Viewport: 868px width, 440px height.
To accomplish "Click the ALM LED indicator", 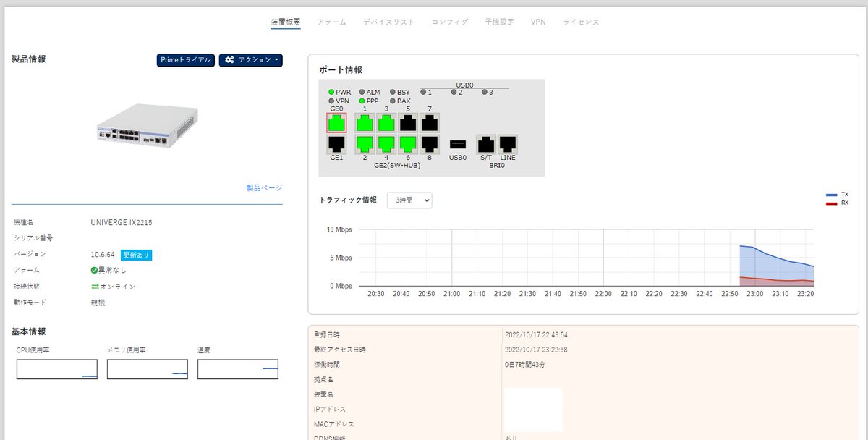I will tap(362, 92).
